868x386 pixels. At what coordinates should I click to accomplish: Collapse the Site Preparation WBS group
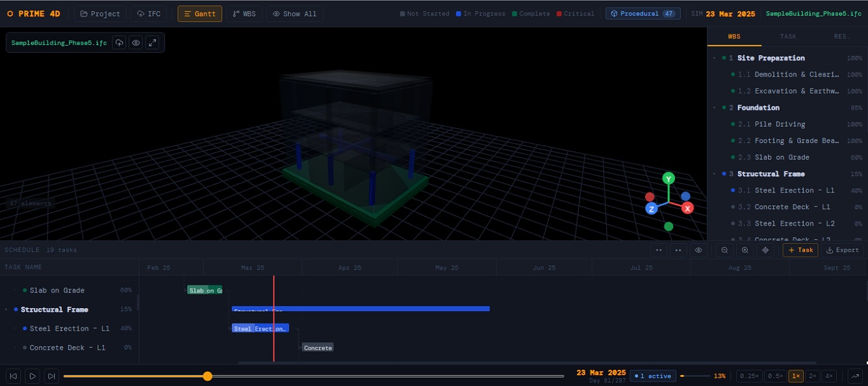pos(715,58)
